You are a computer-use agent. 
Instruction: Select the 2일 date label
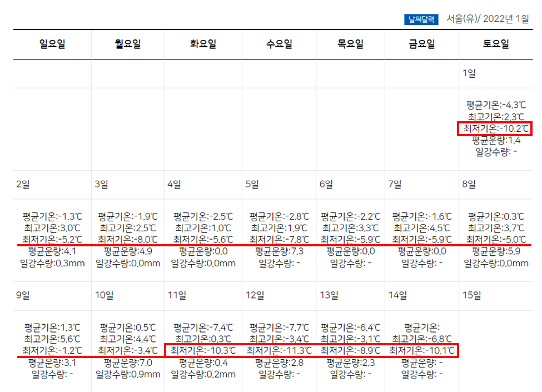(x=23, y=184)
